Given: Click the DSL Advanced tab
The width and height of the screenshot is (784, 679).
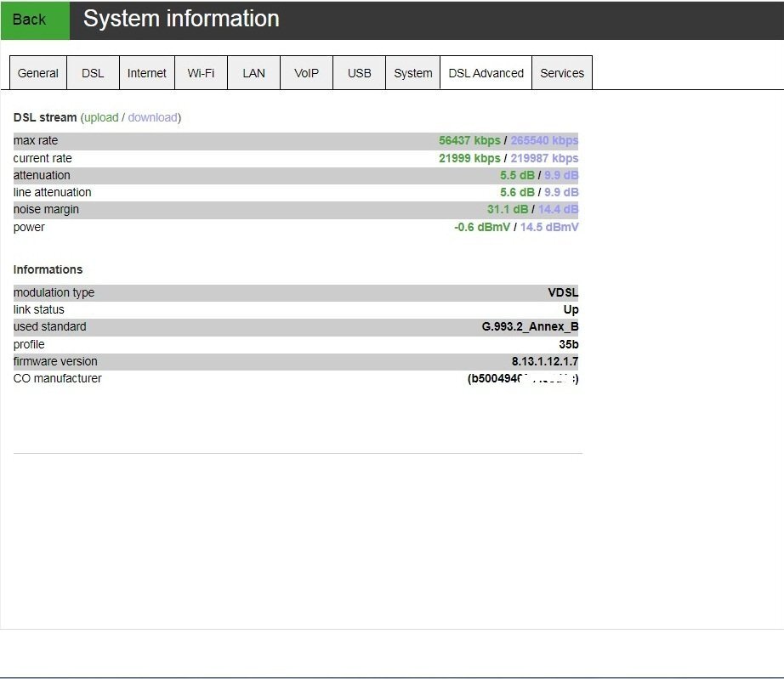Looking at the screenshot, I should click(x=486, y=73).
